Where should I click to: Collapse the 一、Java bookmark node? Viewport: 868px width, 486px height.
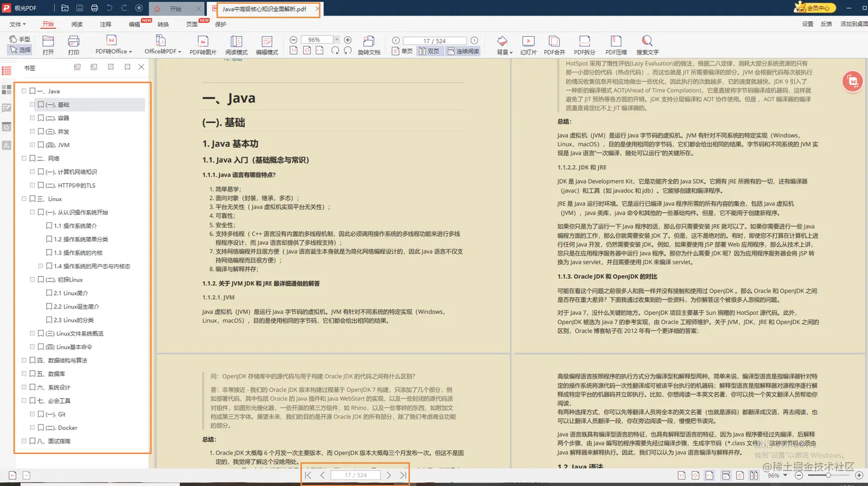pyautogui.click(x=24, y=91)
